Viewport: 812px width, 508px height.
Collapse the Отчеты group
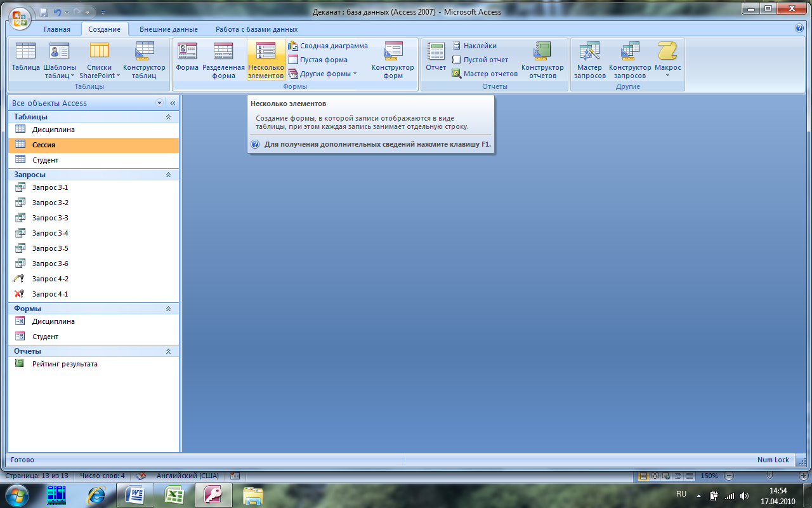168,351
